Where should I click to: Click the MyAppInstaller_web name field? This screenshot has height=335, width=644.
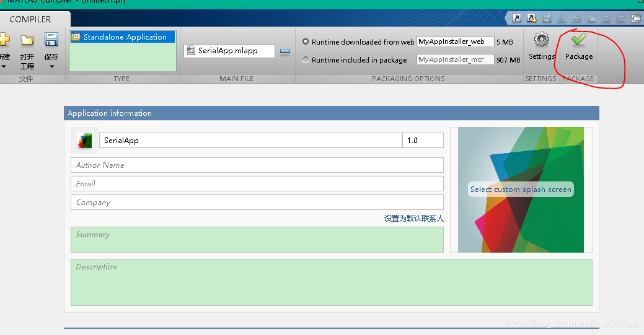[x=455, y=41]
